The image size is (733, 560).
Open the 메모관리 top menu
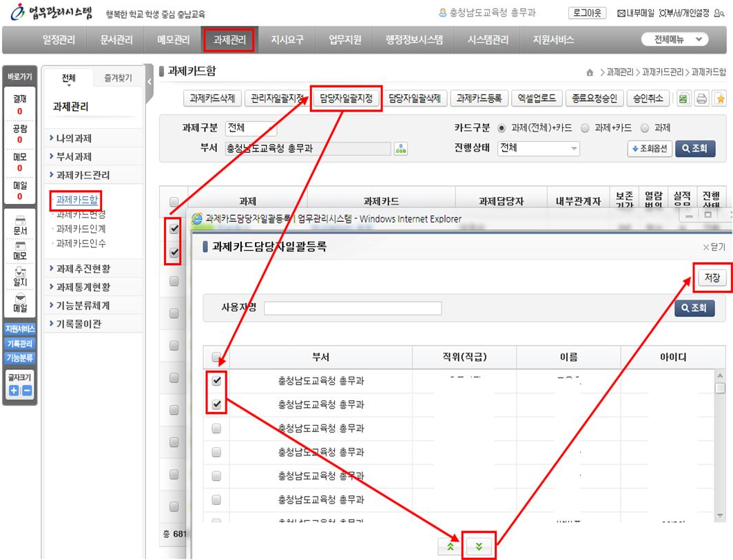point(173,40)
